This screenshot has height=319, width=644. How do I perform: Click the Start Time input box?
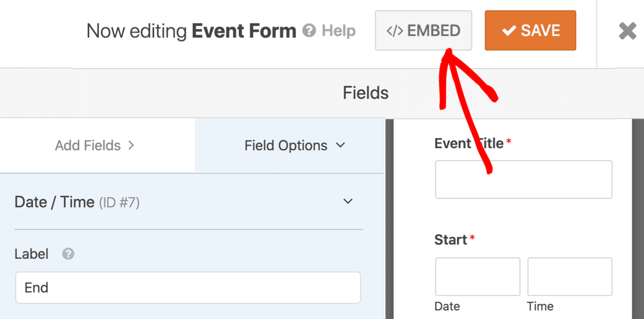570,277
